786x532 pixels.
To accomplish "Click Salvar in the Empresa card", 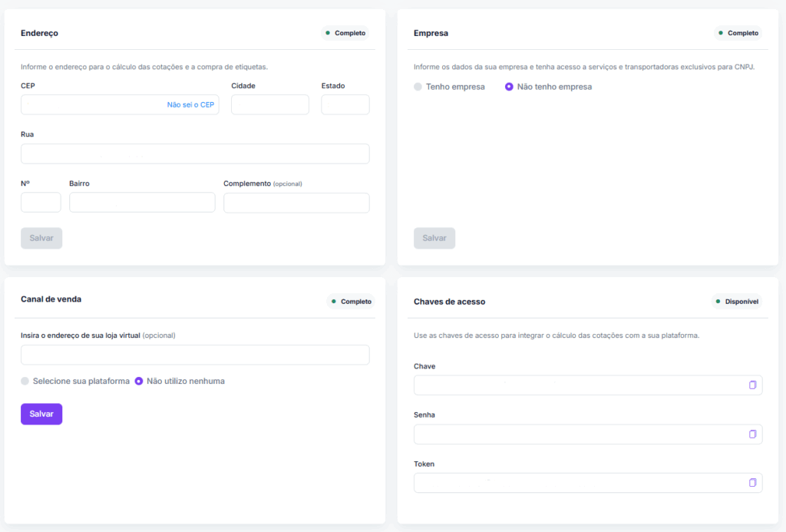I will point(434,238).
